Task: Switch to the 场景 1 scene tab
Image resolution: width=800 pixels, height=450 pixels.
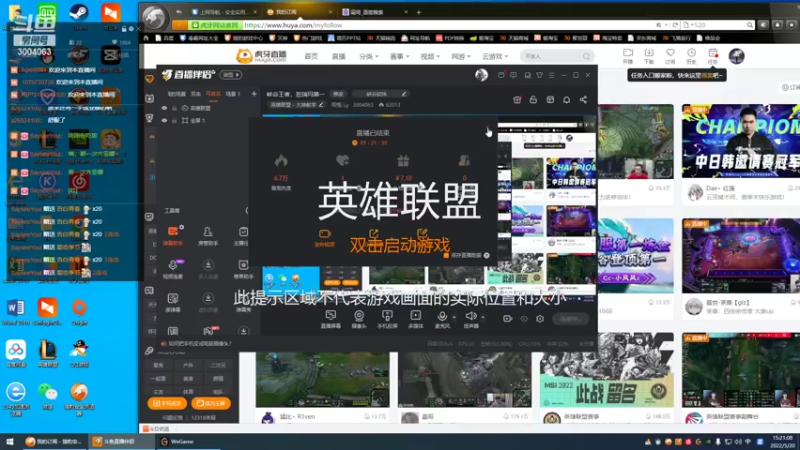Action: point(233,94)
